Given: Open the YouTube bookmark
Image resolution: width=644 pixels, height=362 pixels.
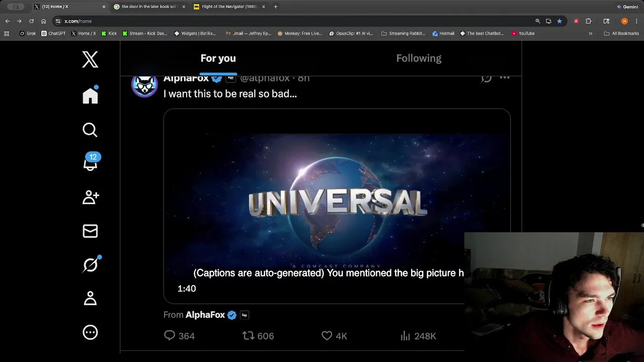Looking at the screenshot, I should tap(523, 34).
